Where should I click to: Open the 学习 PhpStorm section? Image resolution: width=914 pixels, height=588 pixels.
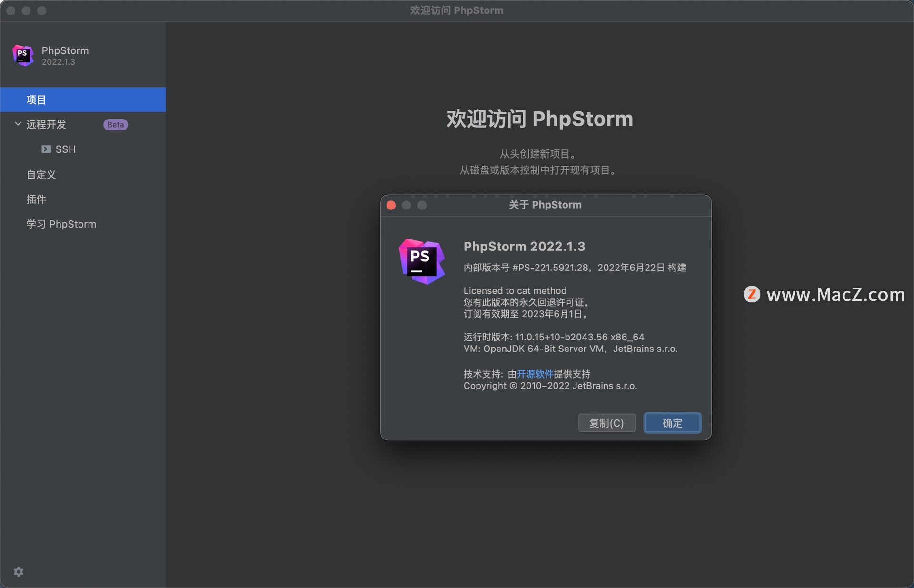(61, 224)
